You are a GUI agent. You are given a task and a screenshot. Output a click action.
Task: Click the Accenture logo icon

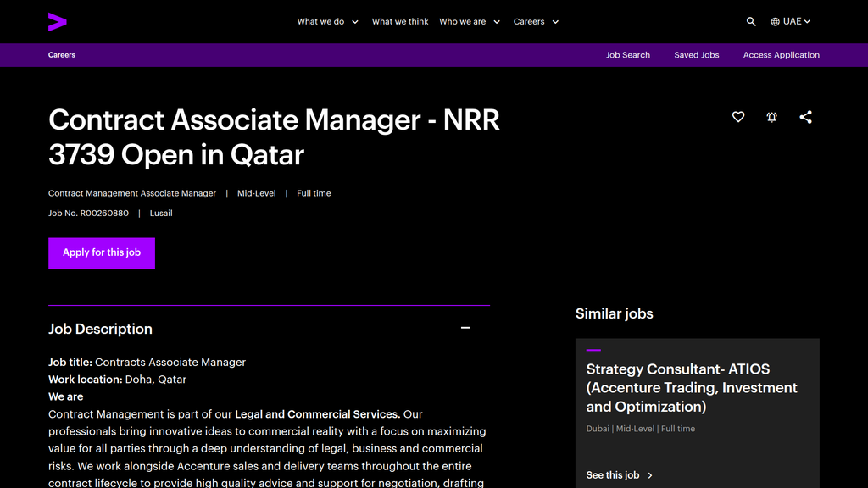pos(58,21)
